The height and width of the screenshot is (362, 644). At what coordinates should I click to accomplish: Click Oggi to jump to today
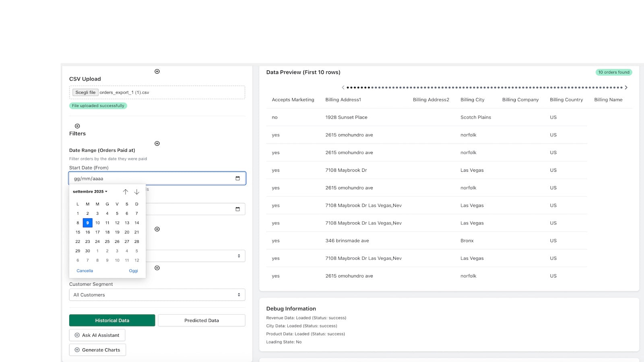133,271
